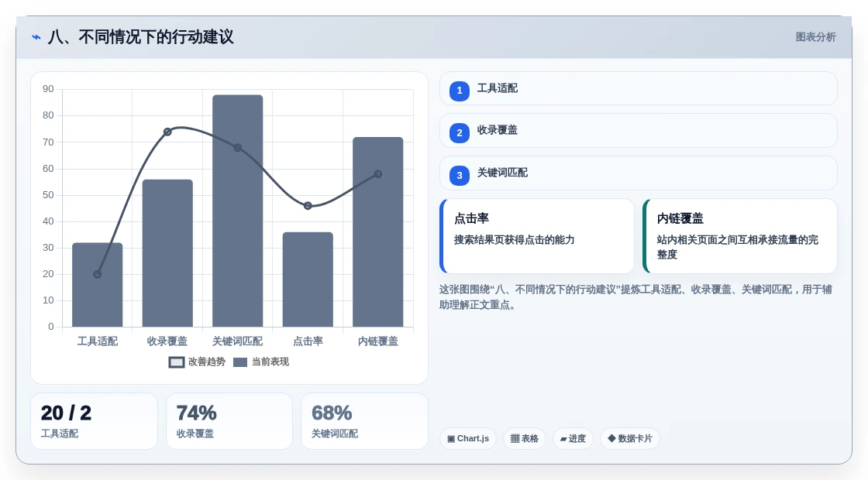Click the 20 / 2 stat card

click(x=94, y=421)
